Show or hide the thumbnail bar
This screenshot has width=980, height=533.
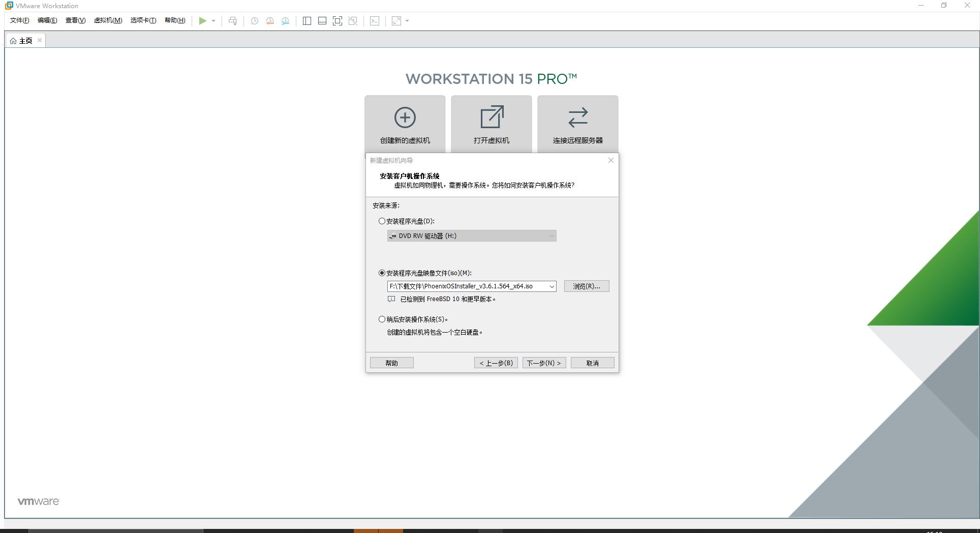click(x=322, y=21)
